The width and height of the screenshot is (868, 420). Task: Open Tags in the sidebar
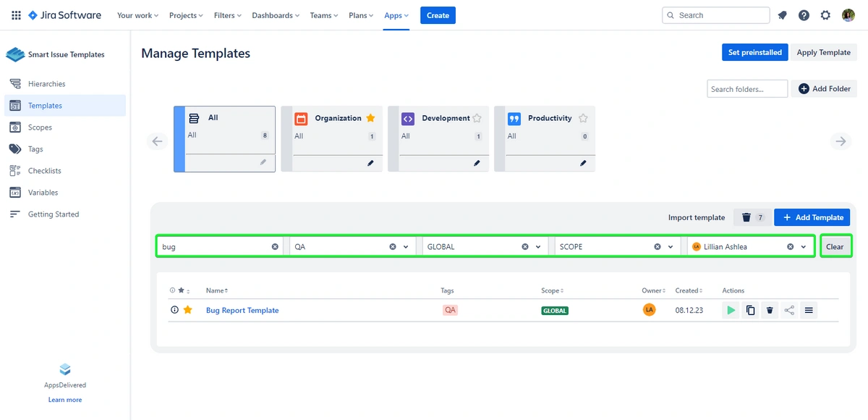(x=65, y=149)
